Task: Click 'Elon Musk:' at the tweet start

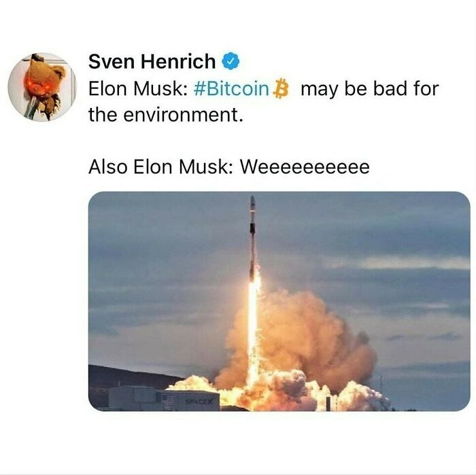Action: pos(138,89)
